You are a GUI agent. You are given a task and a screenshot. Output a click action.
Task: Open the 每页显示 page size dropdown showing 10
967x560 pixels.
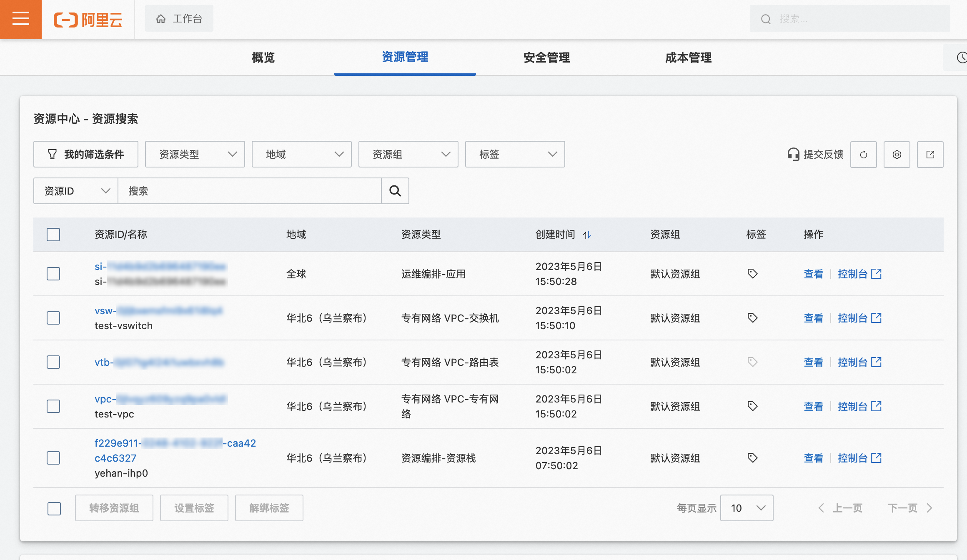tap(747, 508)
